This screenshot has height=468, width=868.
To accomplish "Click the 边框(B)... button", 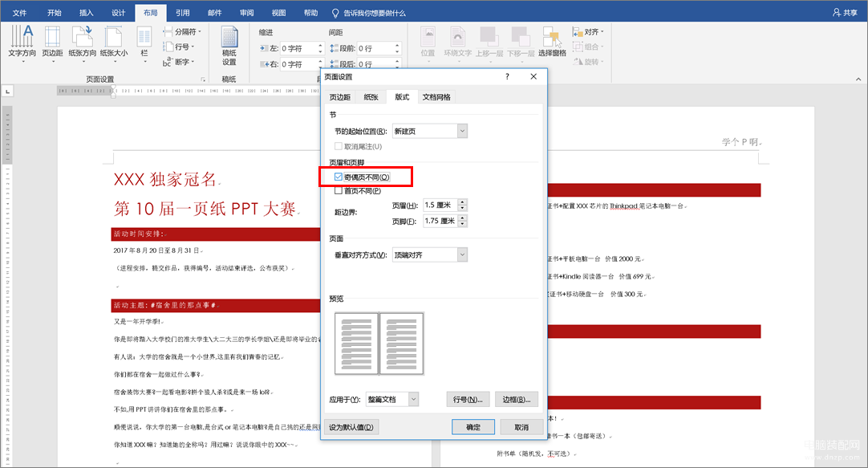I will click(517, 399).
